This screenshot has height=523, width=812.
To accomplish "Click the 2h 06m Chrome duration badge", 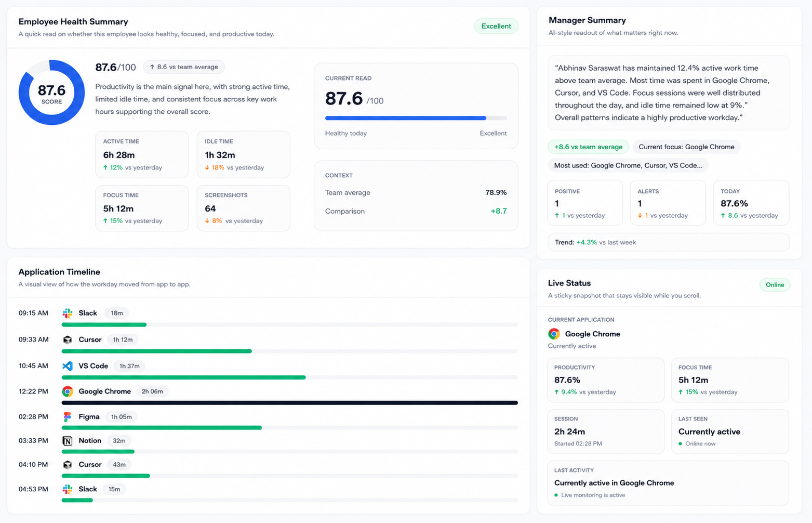I will [x=152, y=391].
